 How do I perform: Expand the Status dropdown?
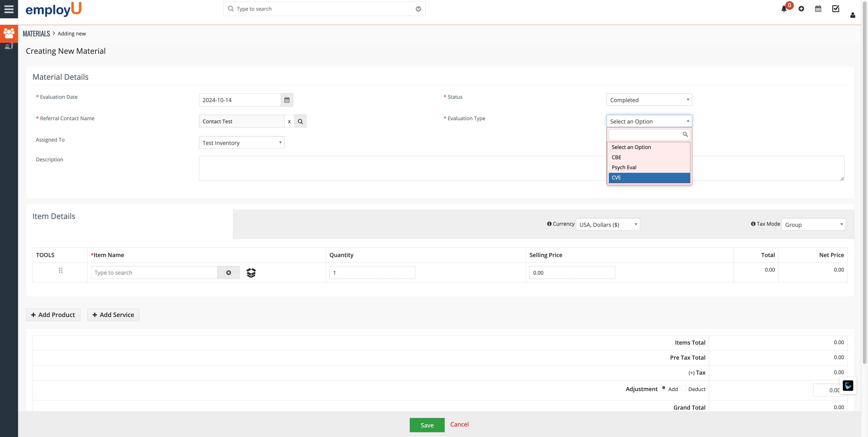coord(649,100)
